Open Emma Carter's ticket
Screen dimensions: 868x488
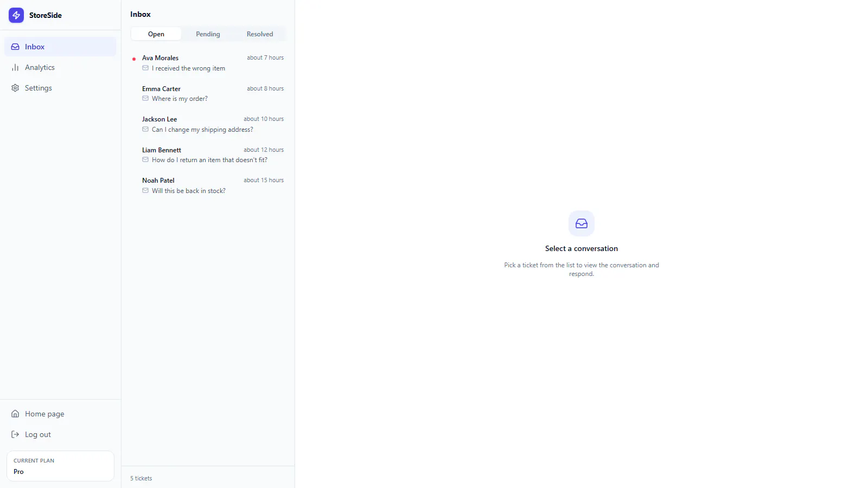(208, 93)
